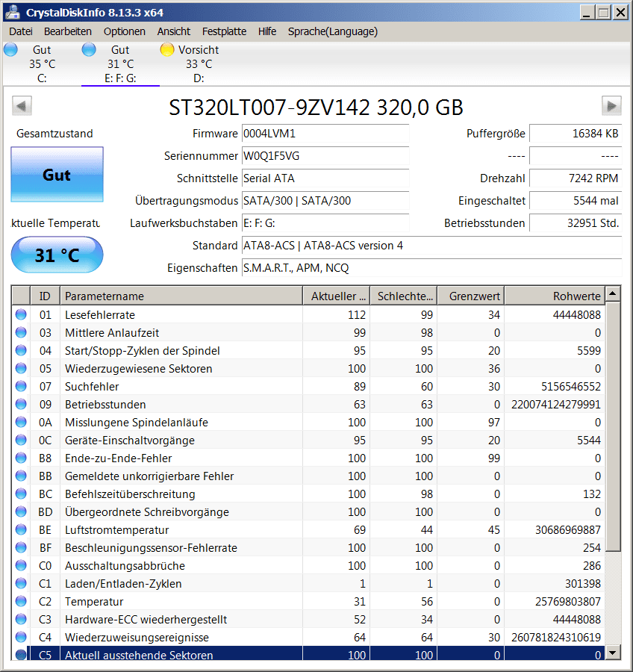
Task: Click status icon of Befehlszeitüberschreitung row
Action: (21, 494)
